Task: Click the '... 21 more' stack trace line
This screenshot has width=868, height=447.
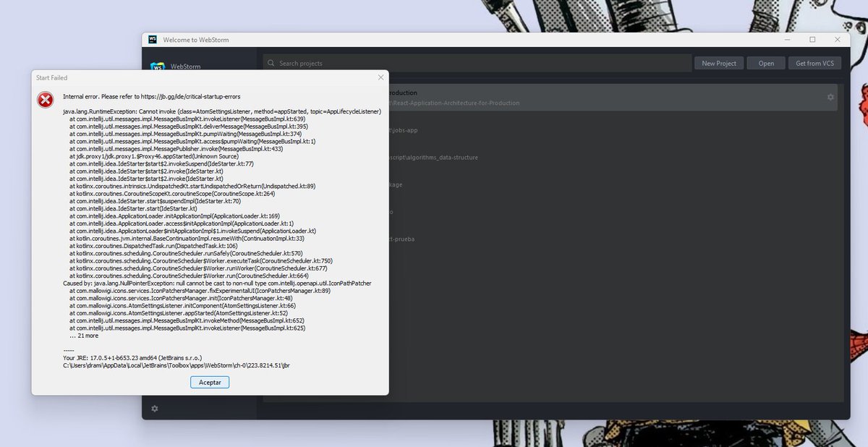Action: (84, 336)
